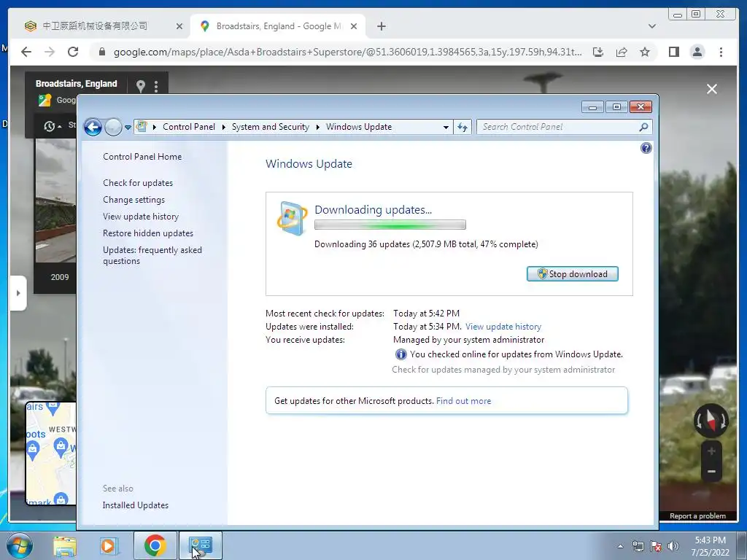
Task: Open recent pages dropdown beside navigation arrows
Action: (128, 127)
